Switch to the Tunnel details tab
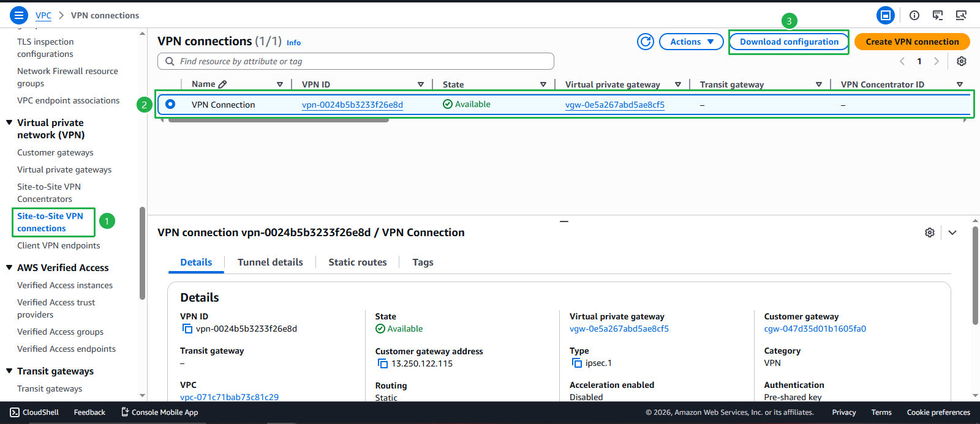The width and height of the screenshot is (980, 424). [270, 262]
